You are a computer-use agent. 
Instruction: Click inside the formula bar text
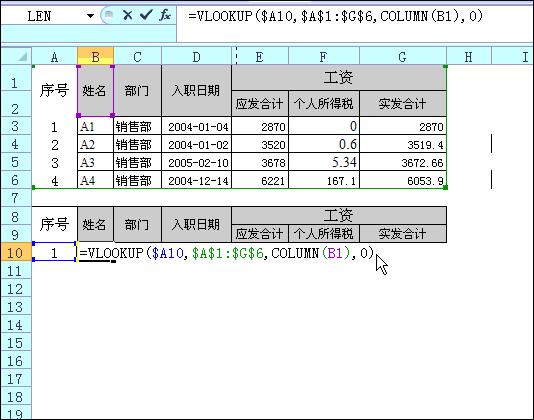[335, 16]
